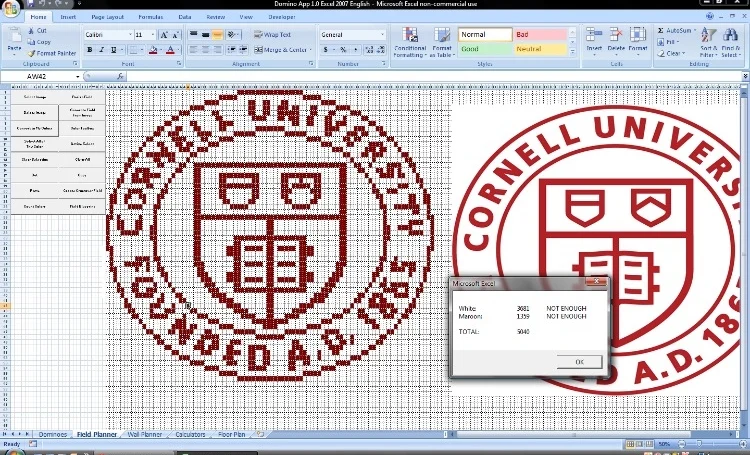Click the Insert Function fx icon
Screen dimensions: 750x455
(120, 76)
